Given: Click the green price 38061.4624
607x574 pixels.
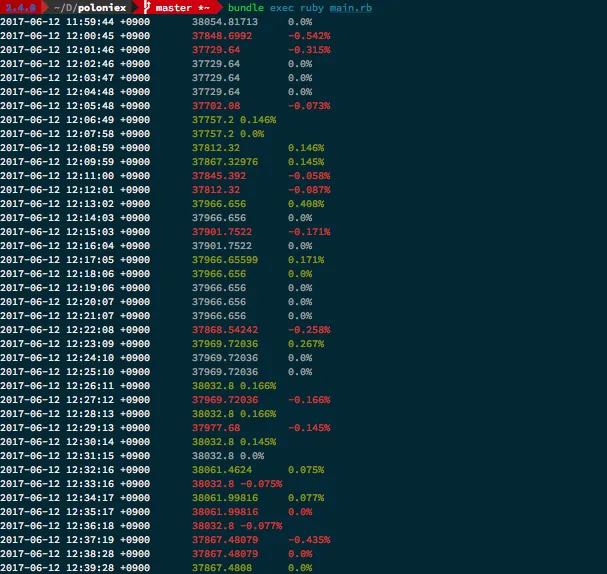Looking at the screenshot, I should (221, 469).
